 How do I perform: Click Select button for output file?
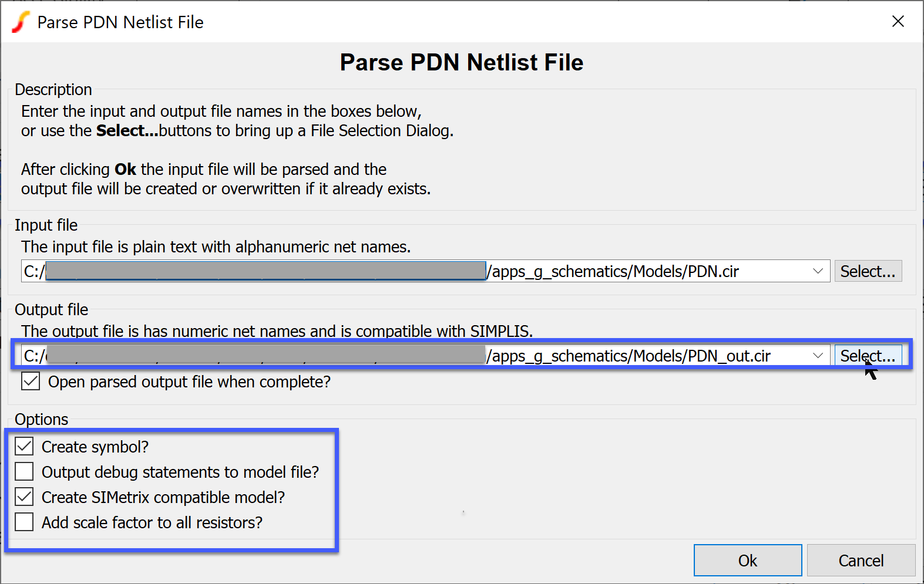[x=868, y=356]
